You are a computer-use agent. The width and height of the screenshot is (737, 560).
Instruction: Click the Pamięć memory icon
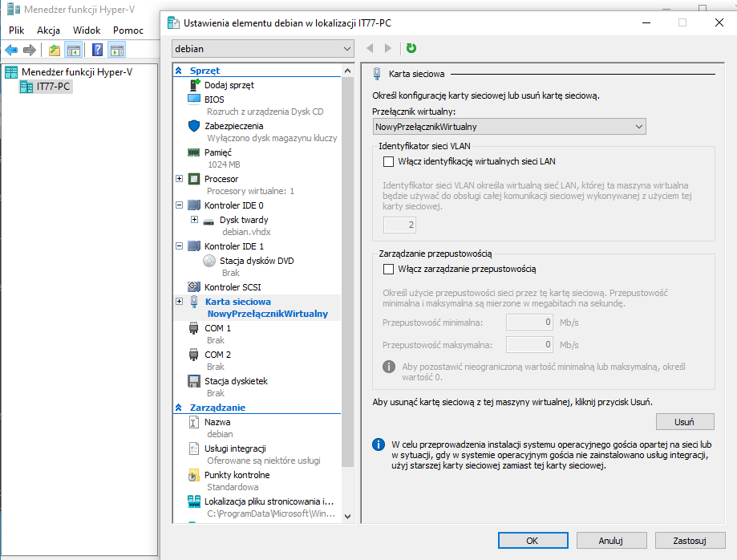(193, 152)
